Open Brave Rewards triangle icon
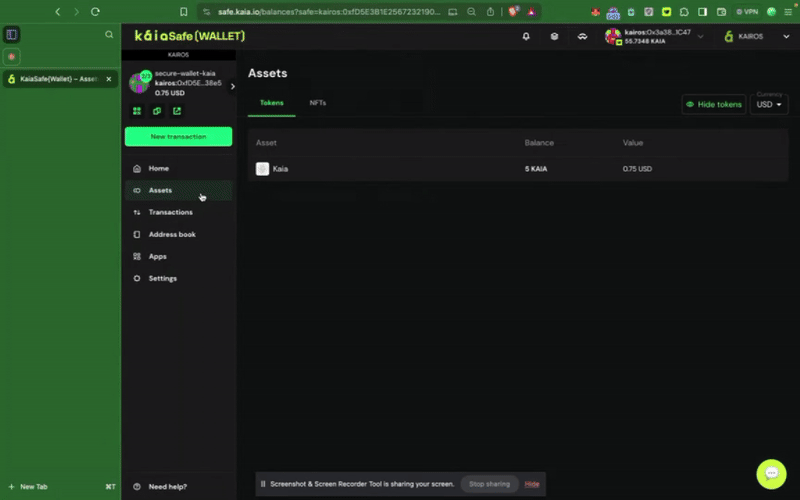The width and height of the screenshot is (800, 500). click(532, 11)
